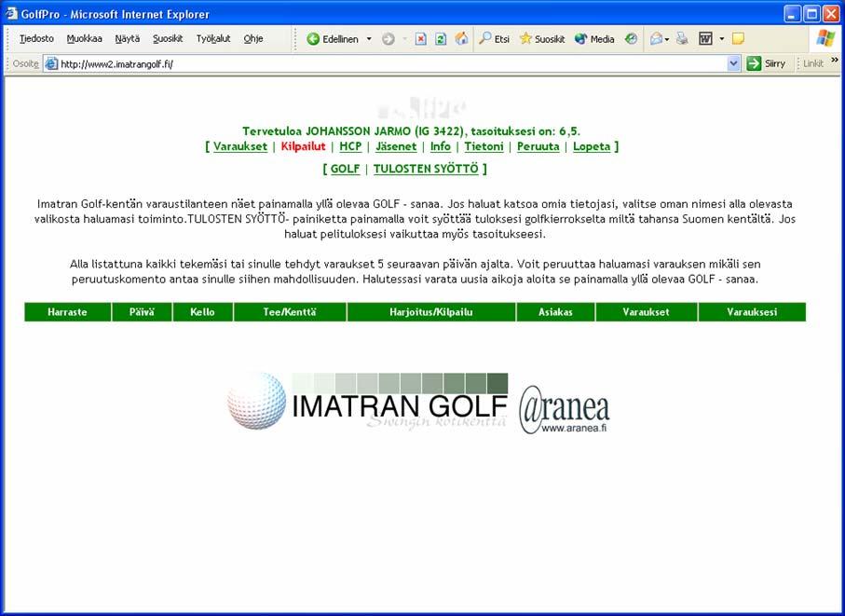845x616 pixels.
Task: Click the Siirry go button
Action: [767, 63]
